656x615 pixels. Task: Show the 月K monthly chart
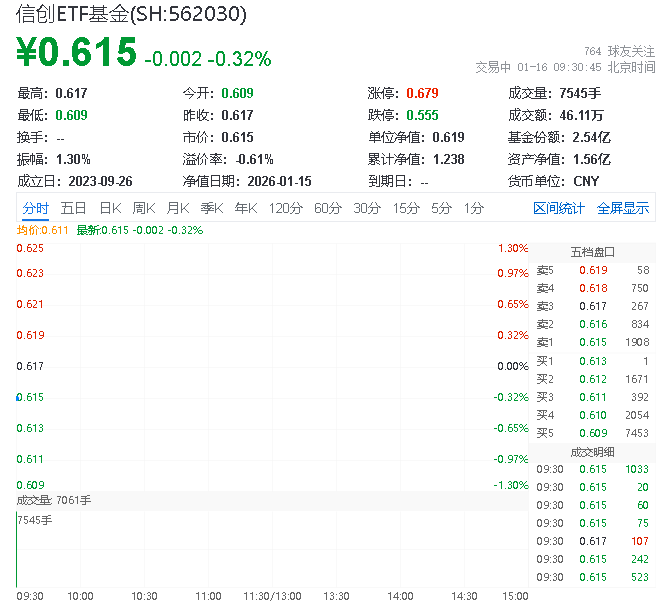(178, 208)
